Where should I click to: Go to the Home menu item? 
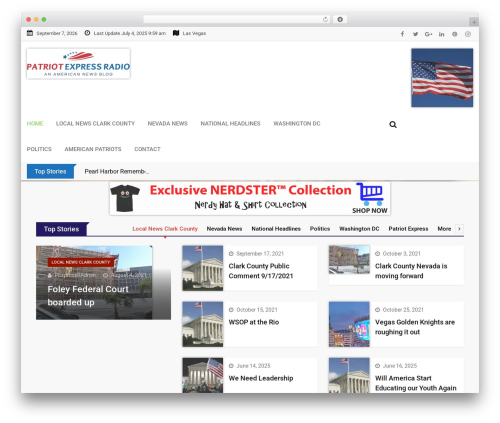pos(35,124)
